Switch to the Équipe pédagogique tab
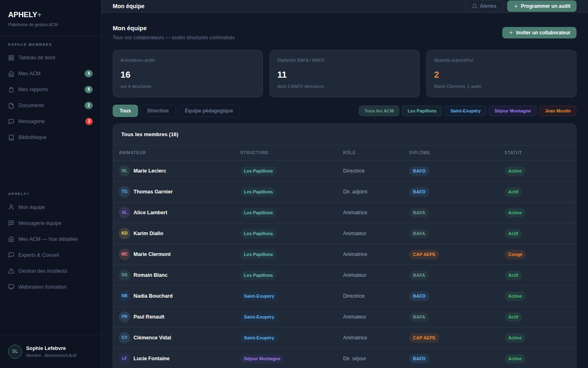The image size is (588, 368). pyautogui.click(x=209, y=111)
